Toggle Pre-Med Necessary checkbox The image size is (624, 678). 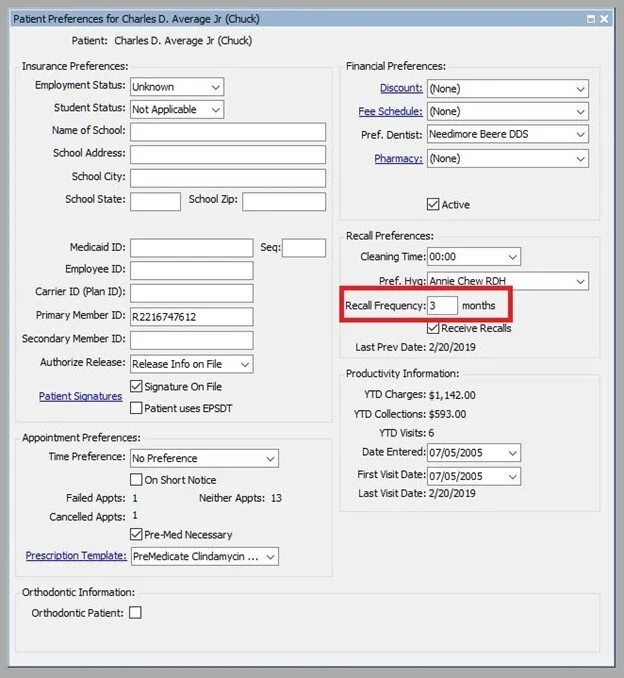136,534
